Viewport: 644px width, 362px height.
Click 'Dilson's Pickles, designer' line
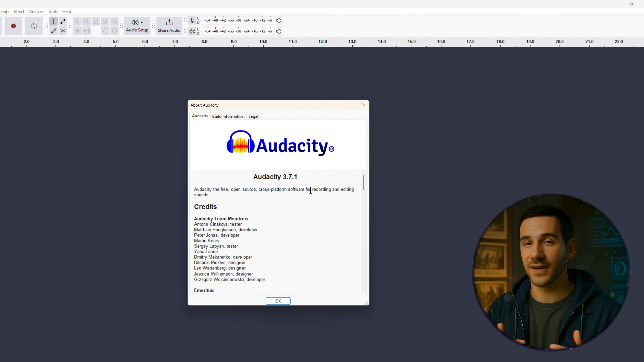(219, 263)
